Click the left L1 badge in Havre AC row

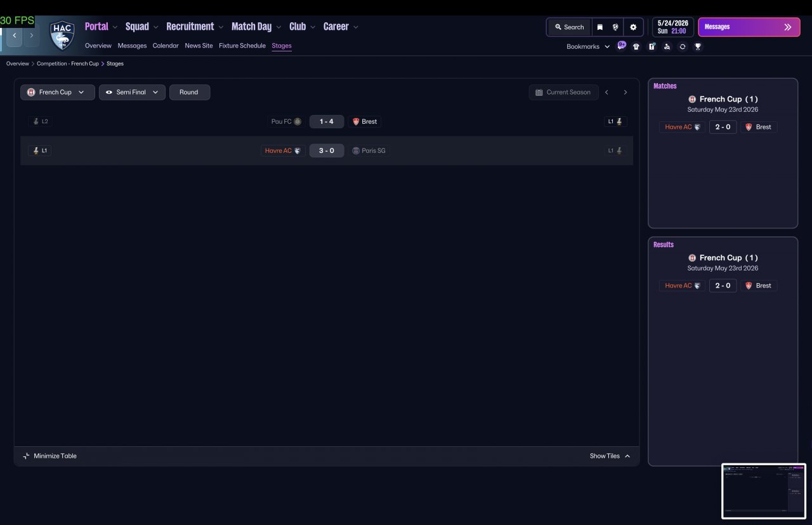tap(40, 150)
